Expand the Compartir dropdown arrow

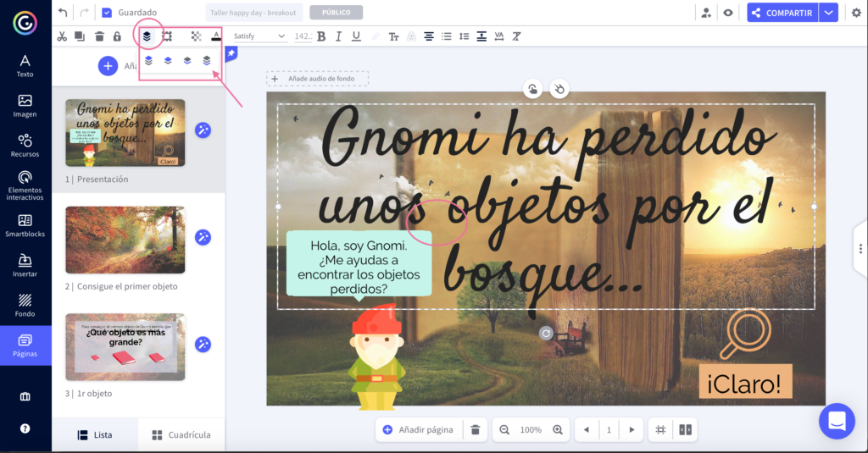coord(828,13)
